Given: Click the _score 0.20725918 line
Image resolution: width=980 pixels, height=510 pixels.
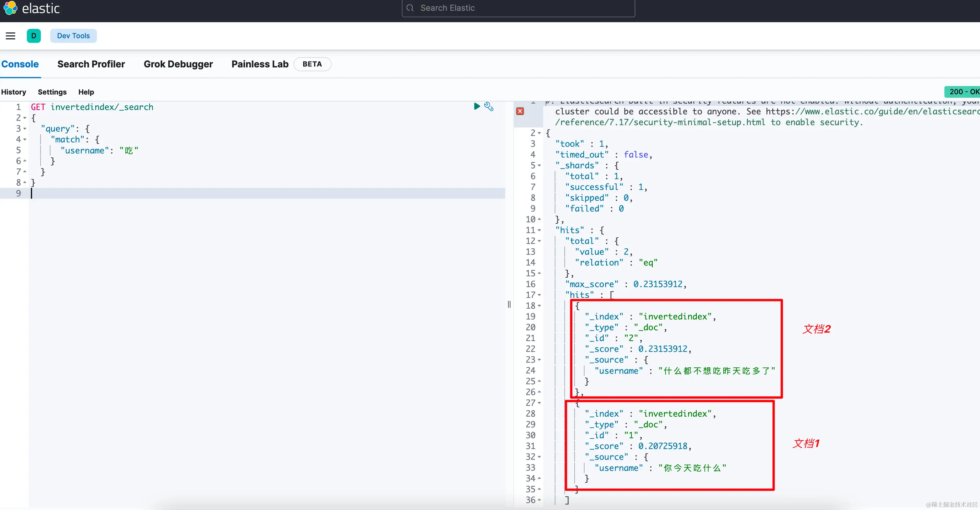Looking at the screenshot, I should click(638, 446).
